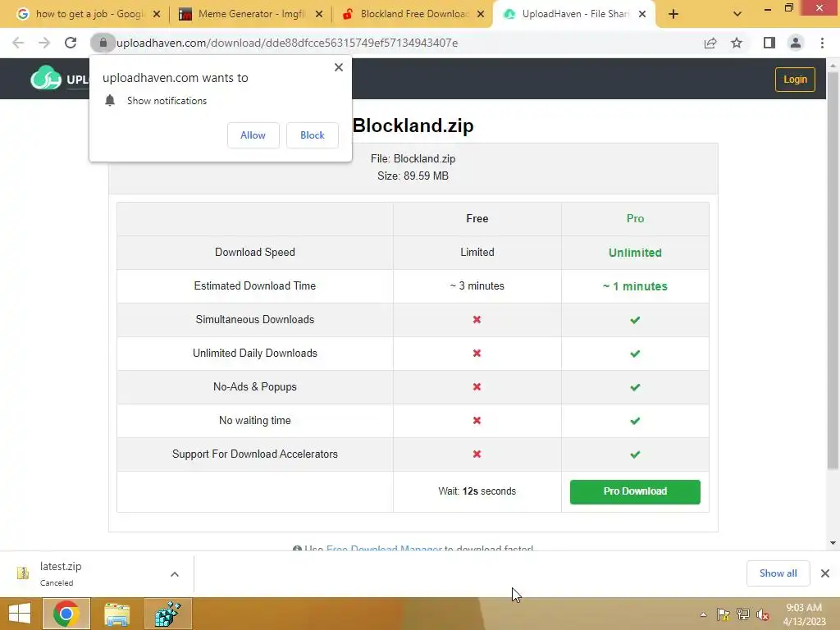This screenshot has height=630, width=840.
Task: Click the browser forward arrow
Action: click(44, 43)
